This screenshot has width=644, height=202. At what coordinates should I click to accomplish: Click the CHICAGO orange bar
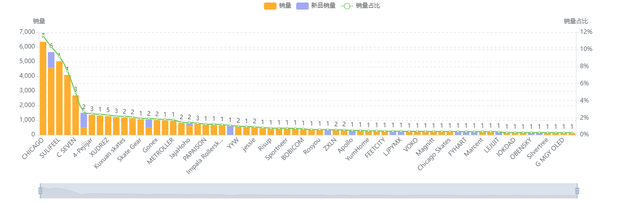[43, 88]
